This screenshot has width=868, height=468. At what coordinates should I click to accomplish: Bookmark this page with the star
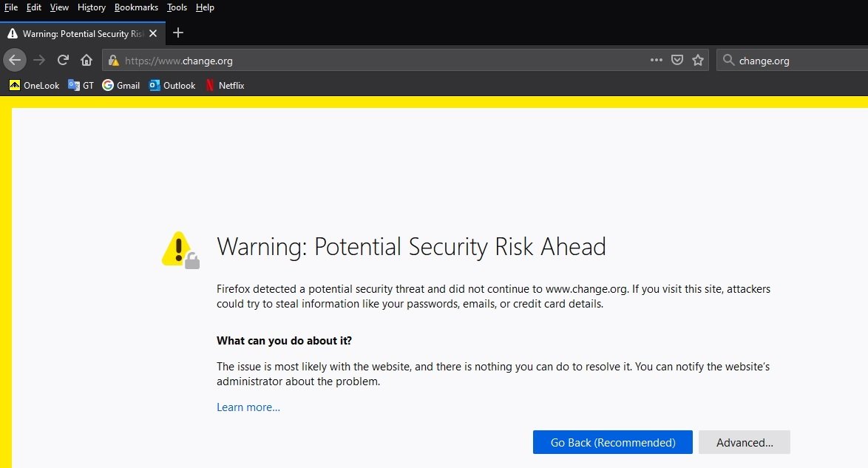pyautogui.click(x=698, y=61)
